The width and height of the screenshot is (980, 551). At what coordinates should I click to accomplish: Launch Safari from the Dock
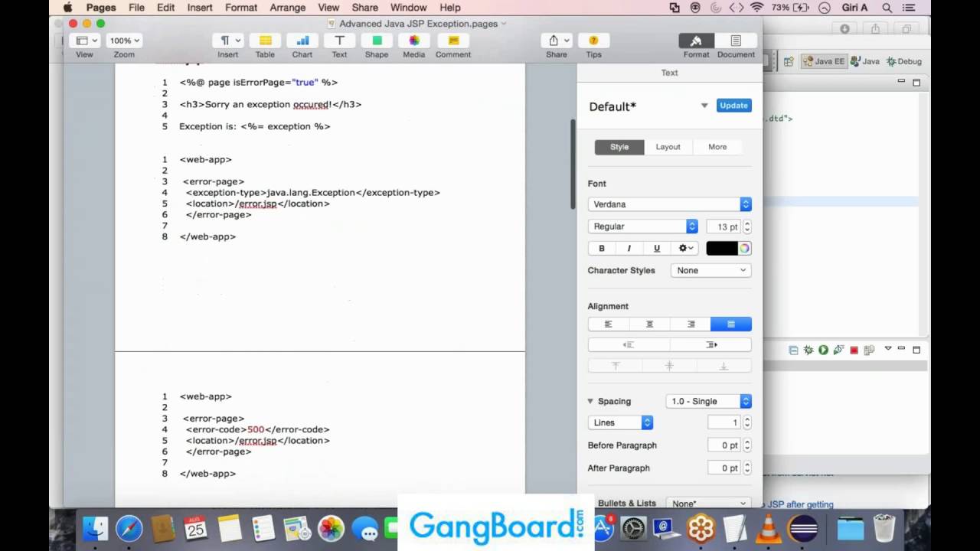tap(129, 528)
